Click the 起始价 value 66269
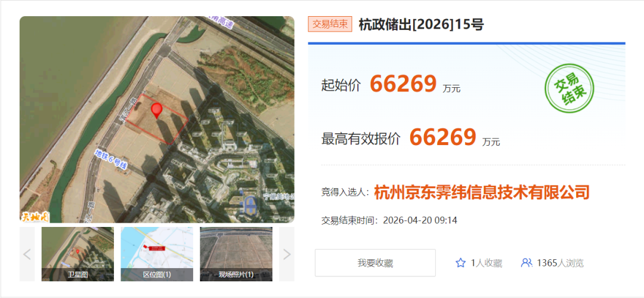Screen dimensions: 644x298 [403, 84]
